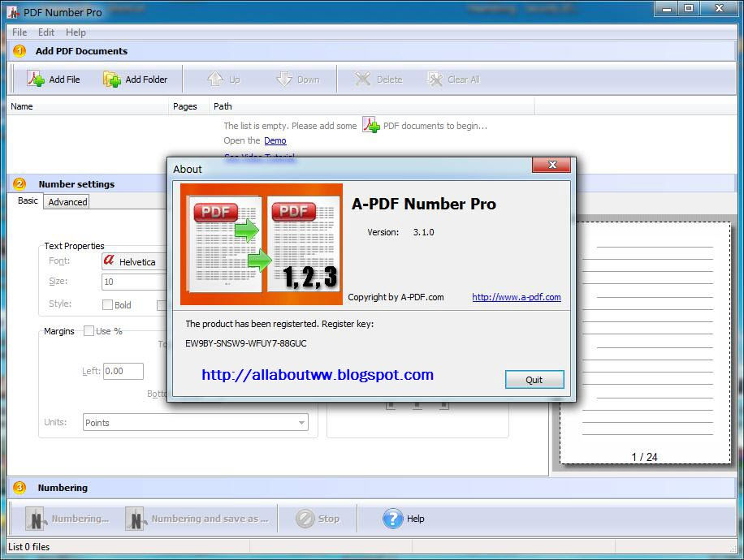This screenshot has width=744, height=560.
Task: Click the 'List 0 files' status text
Action: 29,547
